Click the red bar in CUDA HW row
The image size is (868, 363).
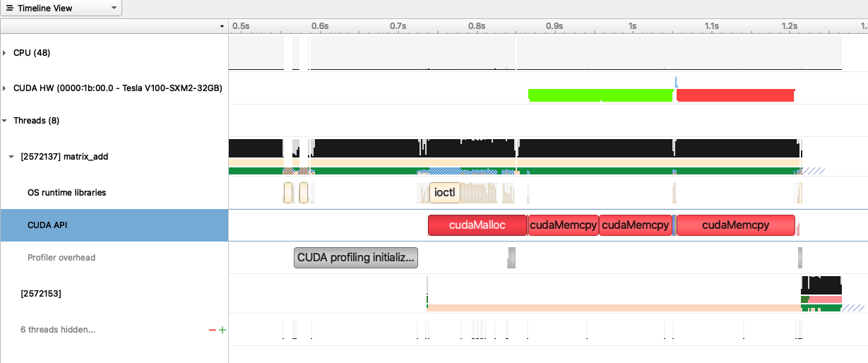point(735,95)
